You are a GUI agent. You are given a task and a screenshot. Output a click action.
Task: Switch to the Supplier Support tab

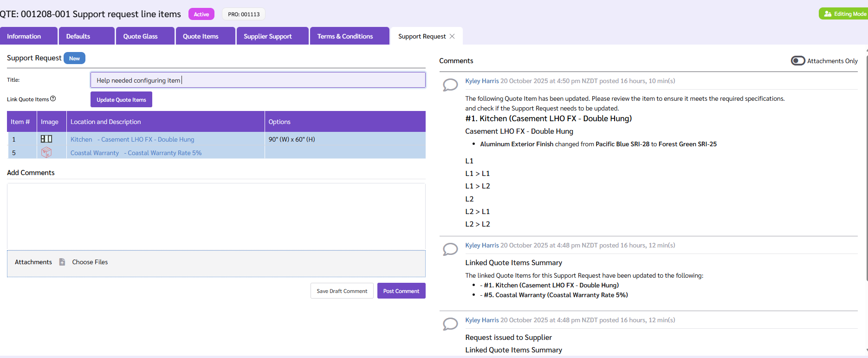[268, 36]
